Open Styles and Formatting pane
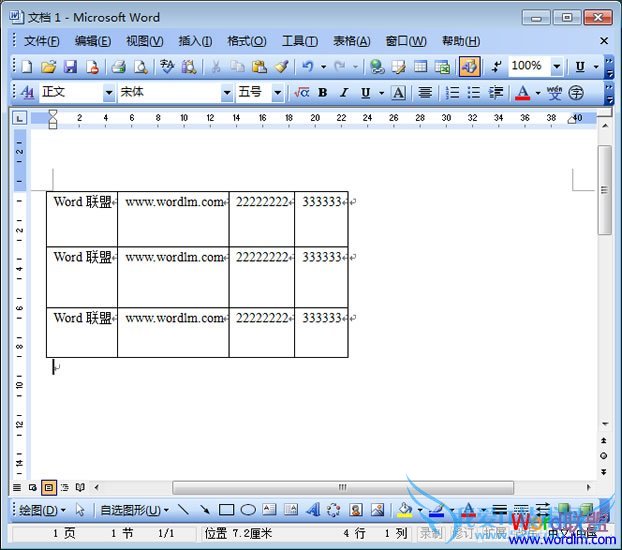 coord(27,93)
